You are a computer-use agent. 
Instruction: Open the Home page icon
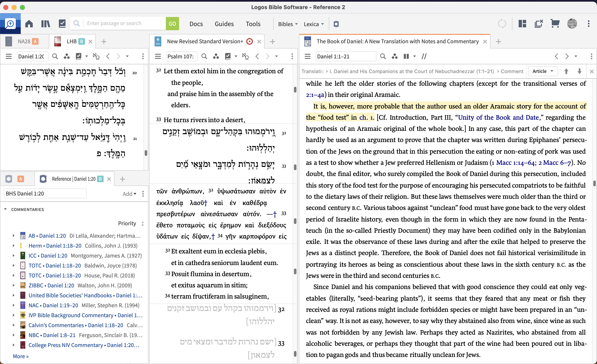(29, 24)
